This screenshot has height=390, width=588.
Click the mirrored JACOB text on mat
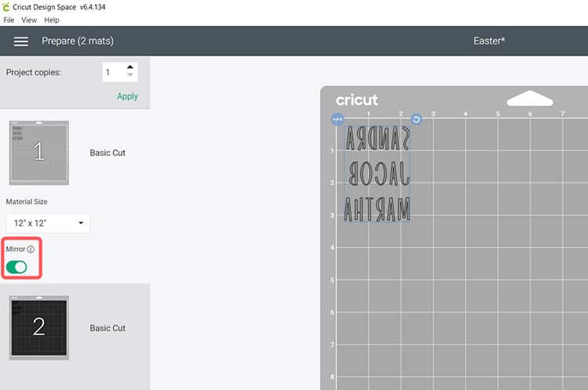pos(379,174)
